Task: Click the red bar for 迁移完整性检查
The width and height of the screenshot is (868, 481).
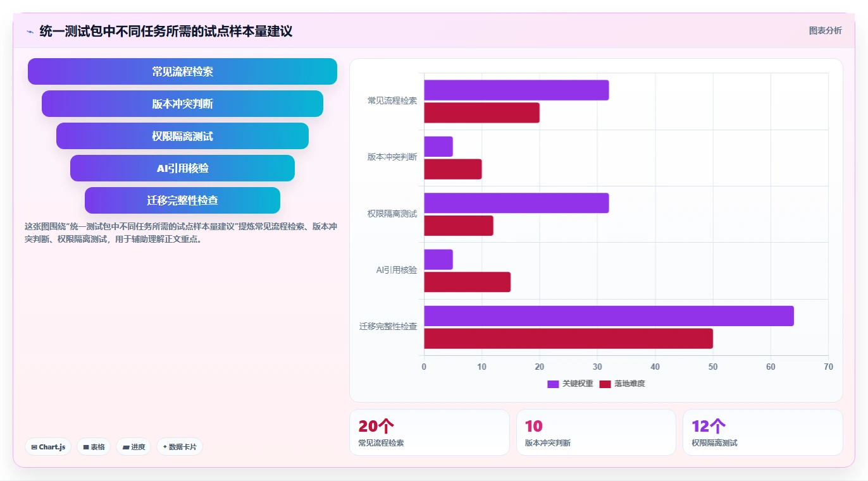Action: [568, 339]
